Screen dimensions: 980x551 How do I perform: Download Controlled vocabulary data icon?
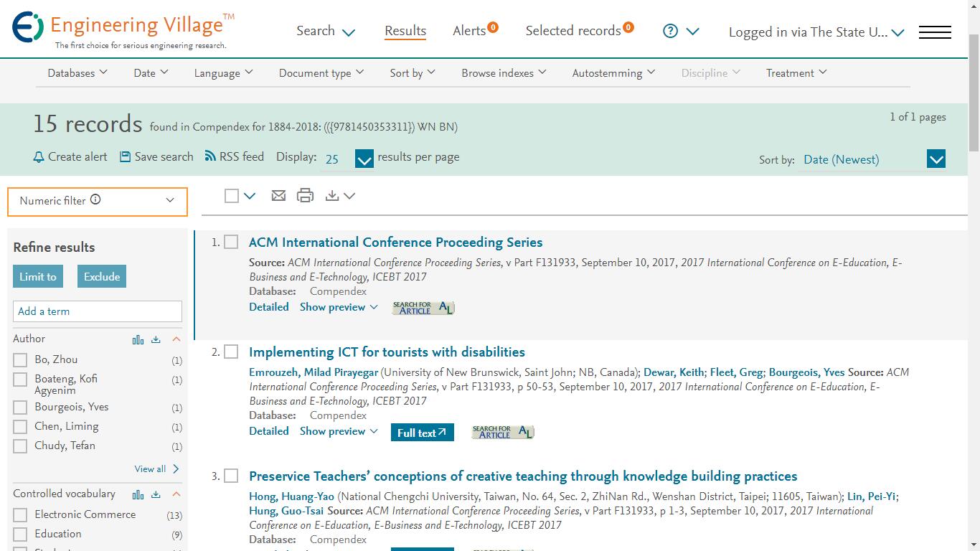click(156, 494)
